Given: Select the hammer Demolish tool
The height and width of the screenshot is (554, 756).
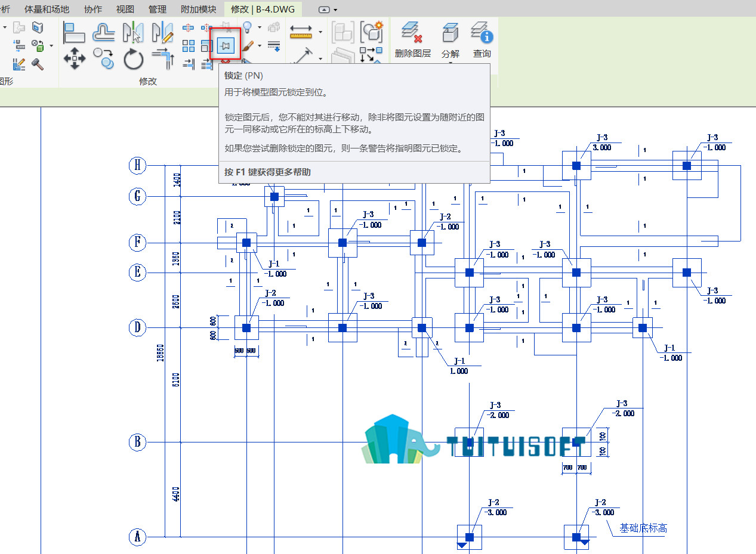Looking at the screenshot, I should coord(38,64).
